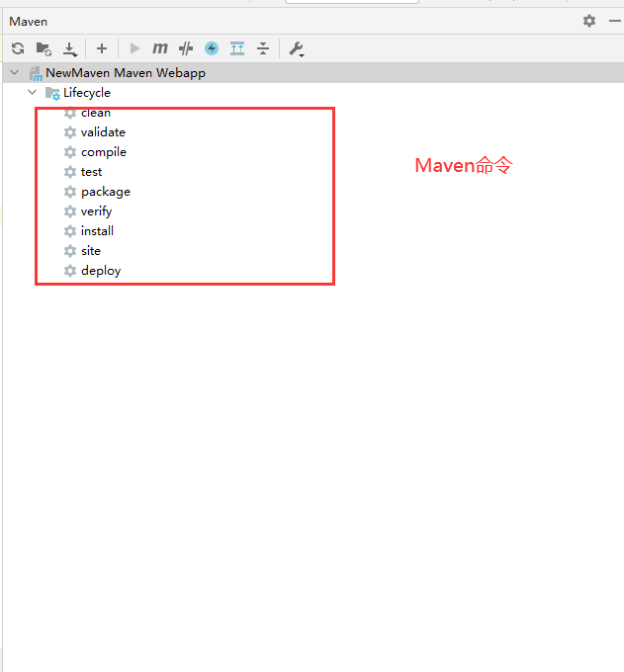Click gear icon beside install
The width and height of the screenshot is (624, 672).
pos(70,231)
